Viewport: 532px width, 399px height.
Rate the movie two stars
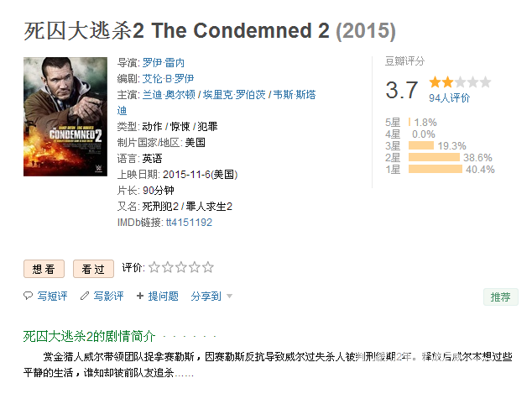[168, 267]
